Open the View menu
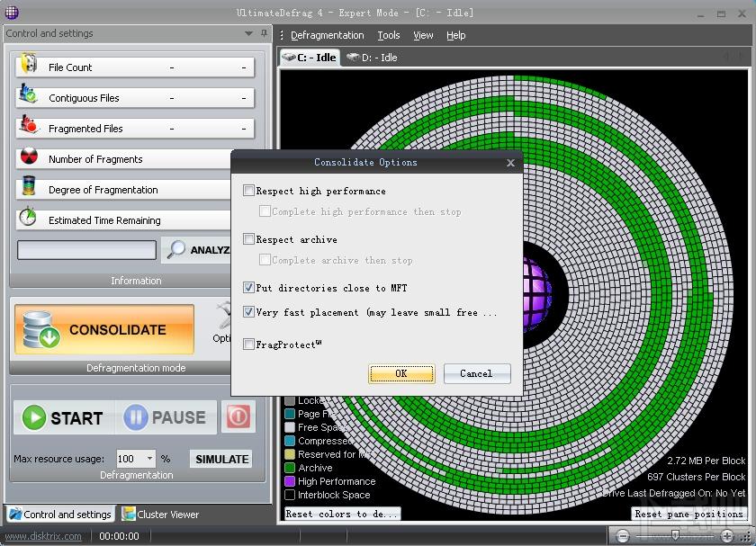This screenshot has height=546, width=756. pos(423,35)
